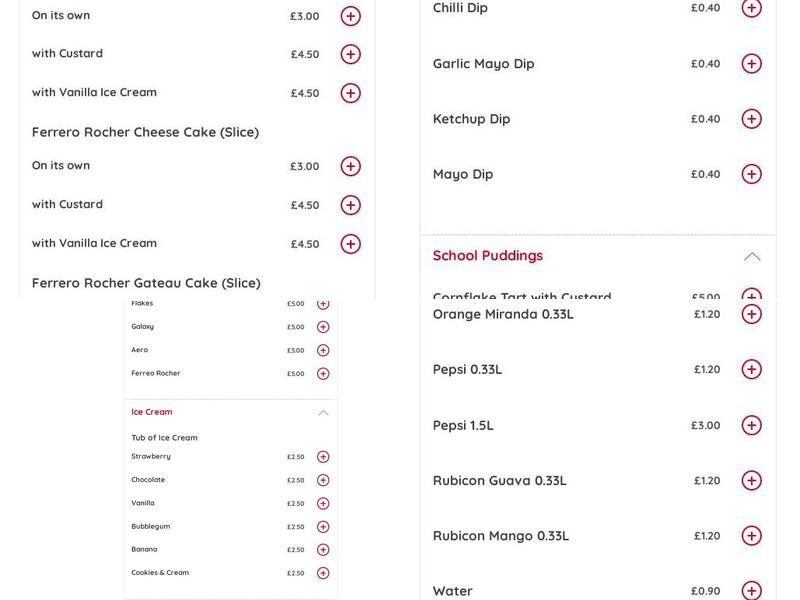Image resolution: width=800 pixels, height=600 pixels.
Task: Add Bubblegum ice cream to the order
Action: pos(321,525)
